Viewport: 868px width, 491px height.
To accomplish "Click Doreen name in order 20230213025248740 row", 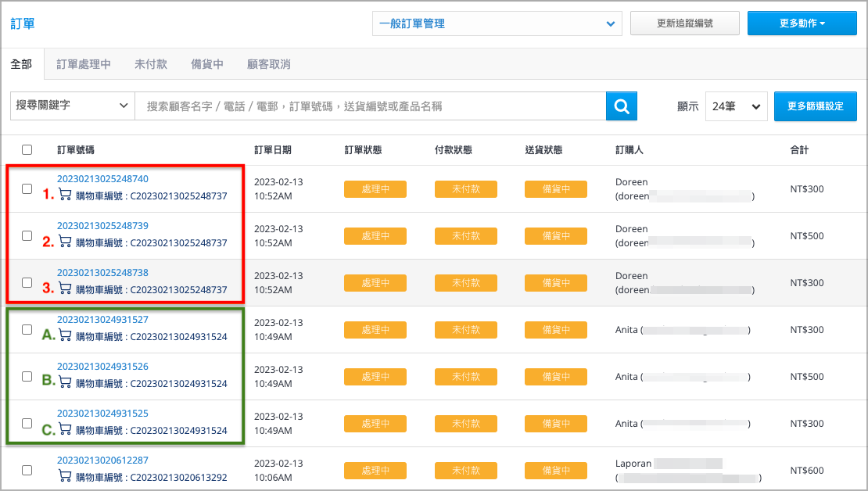I will pyautogui.click(x=632, y=182).
